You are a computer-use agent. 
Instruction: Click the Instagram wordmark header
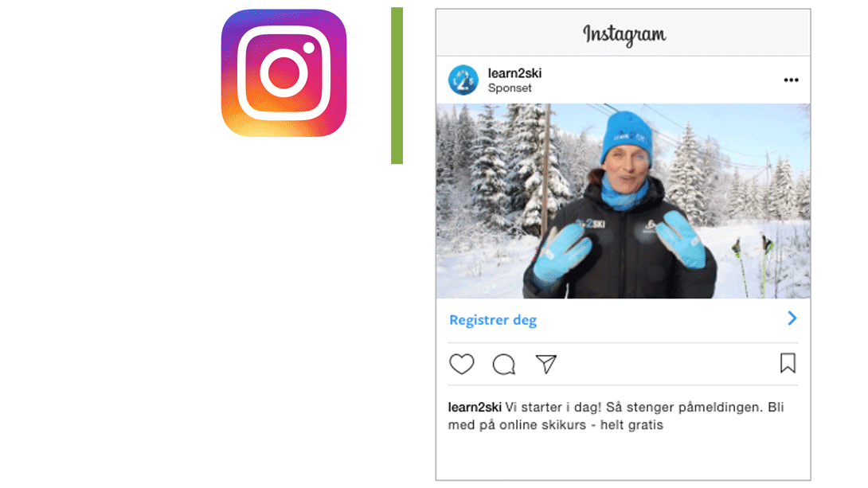(624, 34)
